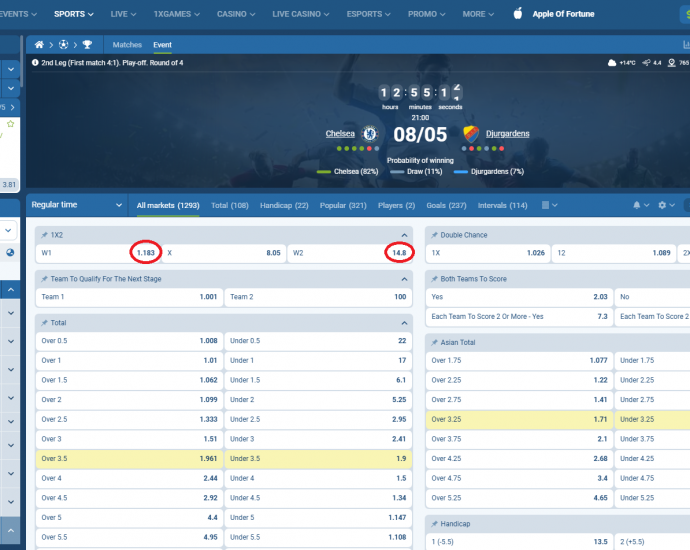Open the bell notifications icon
The width and height of the screenshot is (690, 550).
pyautogui.click(x=636, y=205)
